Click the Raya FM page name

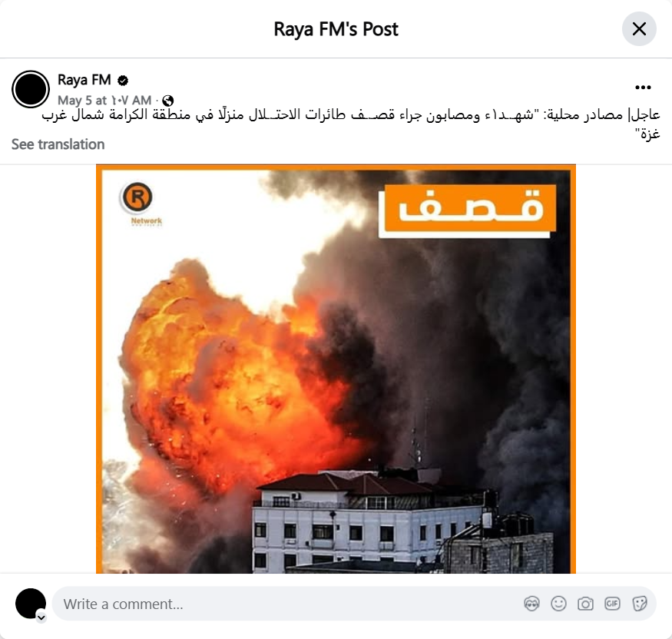pyautogui.click(x=84, y=80)
